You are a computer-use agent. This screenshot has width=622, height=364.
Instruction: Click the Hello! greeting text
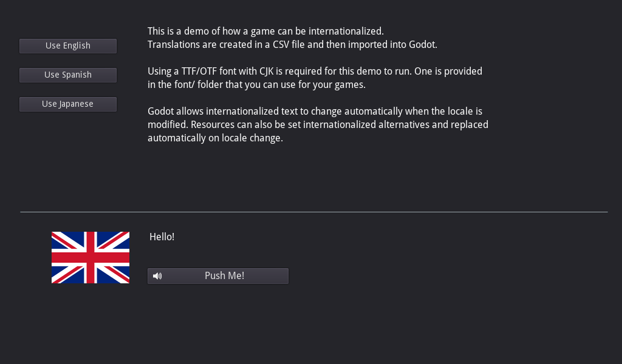coord(162,237)
